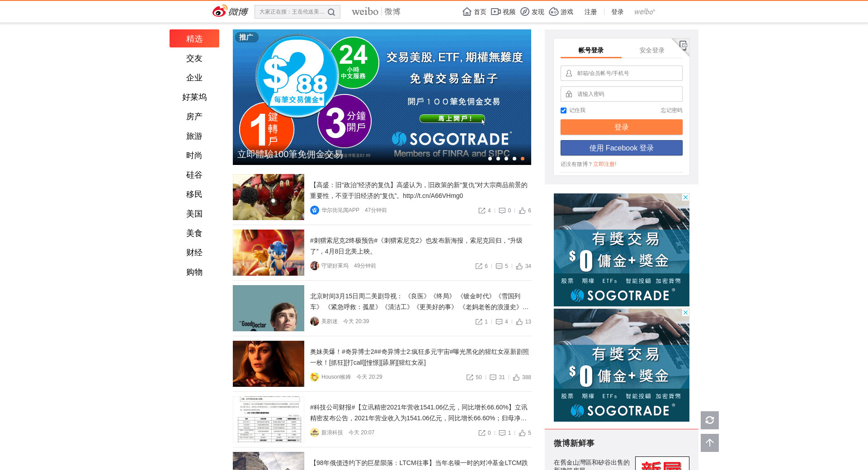The width and height of the screenshot is (868, 470).
Task: Click 使用 Facebook 登录 button
Action: coord(621,148)
